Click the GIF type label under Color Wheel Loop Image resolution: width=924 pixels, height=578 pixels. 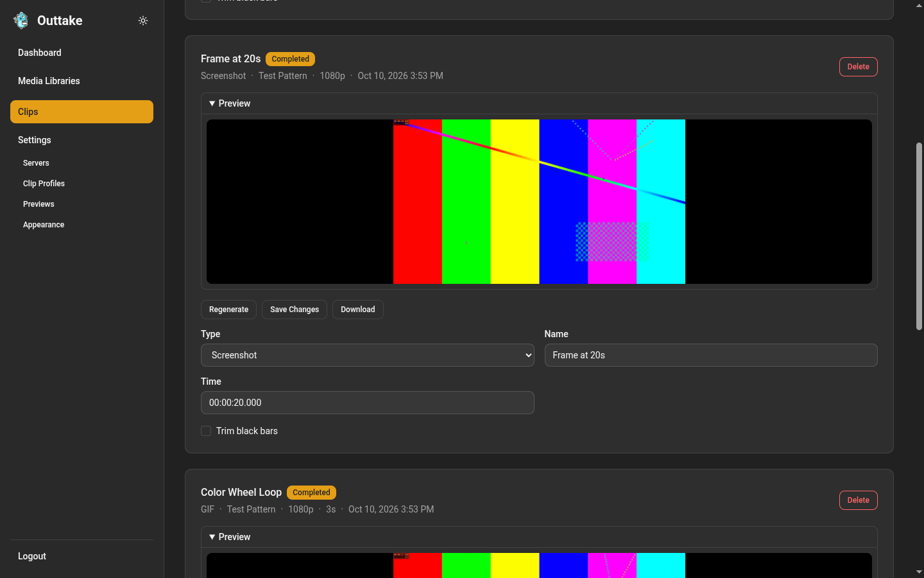point(207,509)
